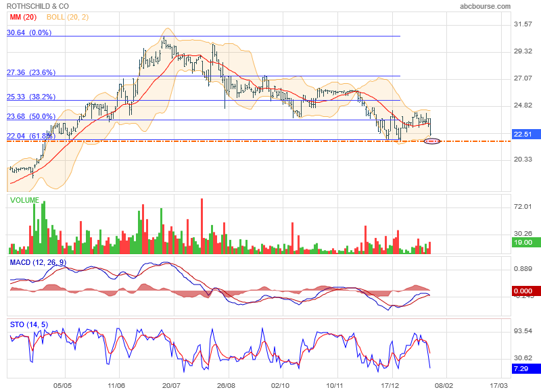This screenshot has height=392, width=541.
Task: Click the 22.04 (61.8%) Fibonacci level label
Action: (31, 136)
